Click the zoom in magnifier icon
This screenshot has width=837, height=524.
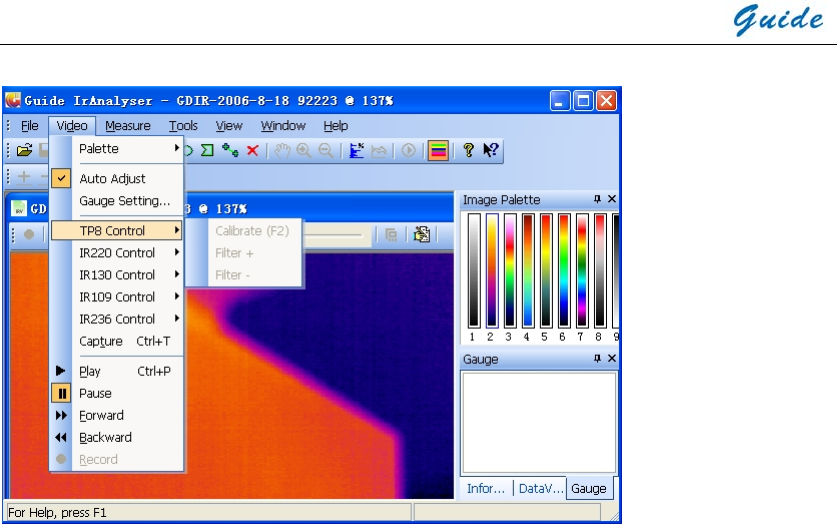(304, 150)
